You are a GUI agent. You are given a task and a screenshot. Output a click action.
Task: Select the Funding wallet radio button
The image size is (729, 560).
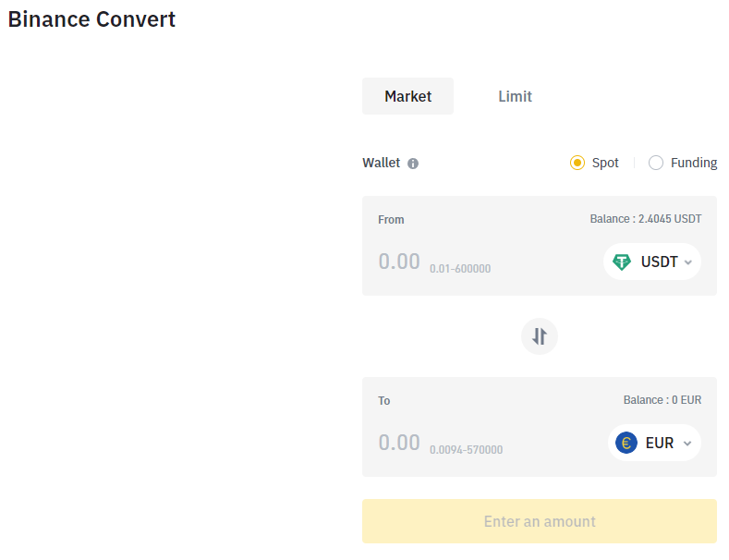[656, 163]
